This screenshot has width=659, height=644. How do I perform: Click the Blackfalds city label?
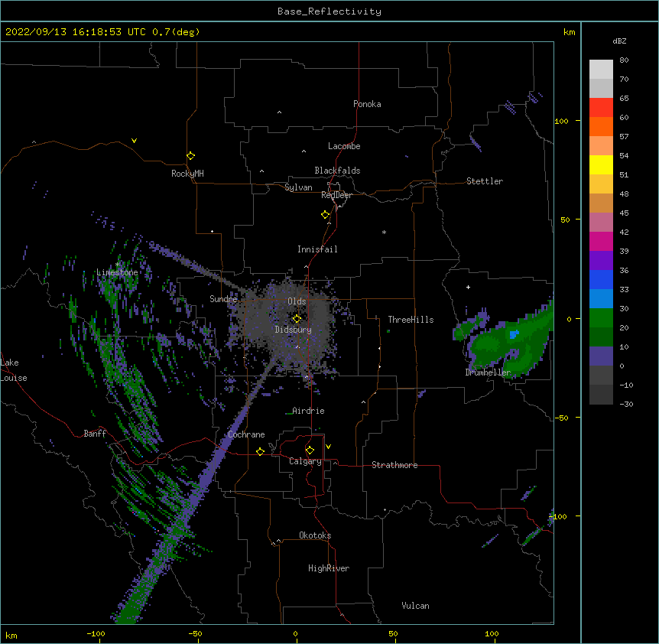click(337, 171)
